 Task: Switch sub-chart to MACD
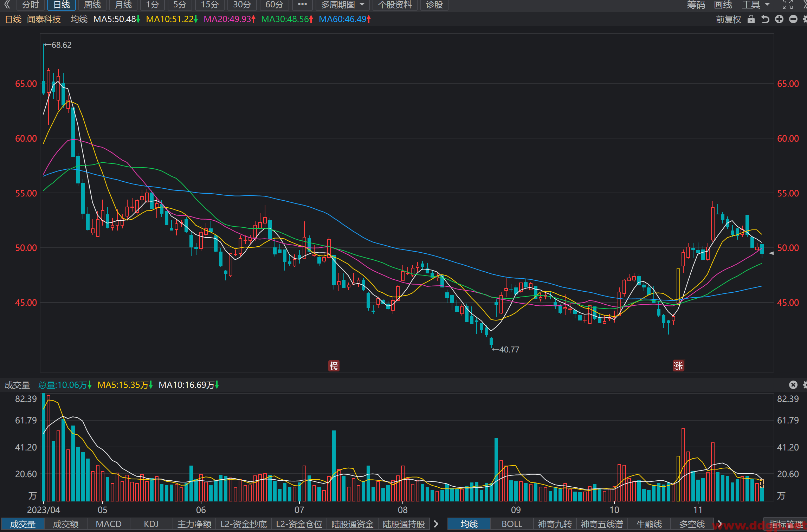click(109, 524)
